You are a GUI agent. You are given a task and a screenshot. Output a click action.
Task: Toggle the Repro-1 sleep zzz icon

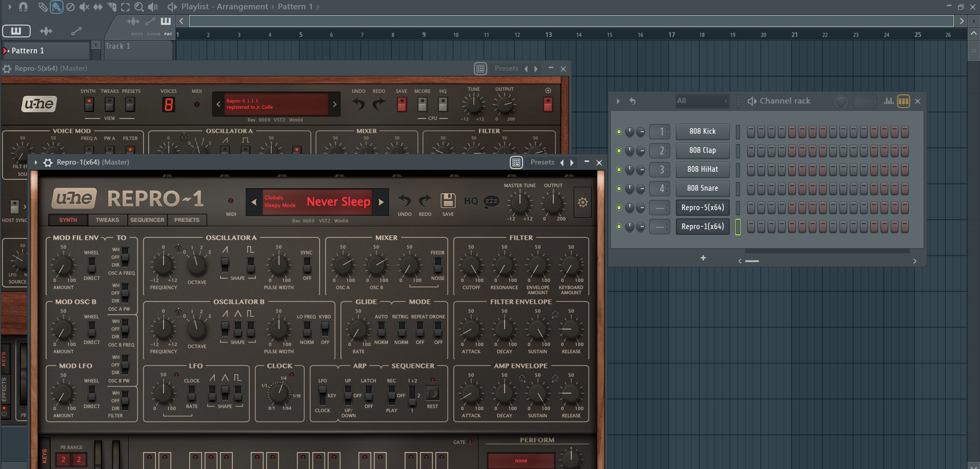(491, 201)
